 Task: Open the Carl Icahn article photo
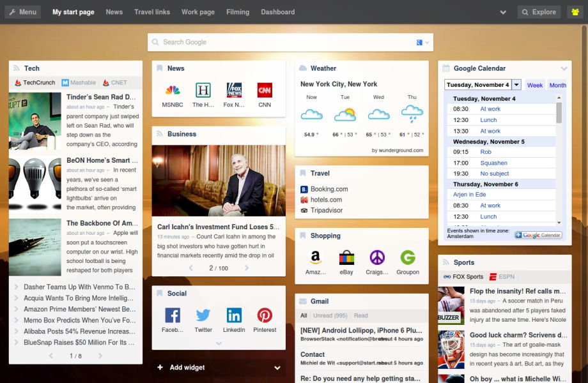click(219, 181)
